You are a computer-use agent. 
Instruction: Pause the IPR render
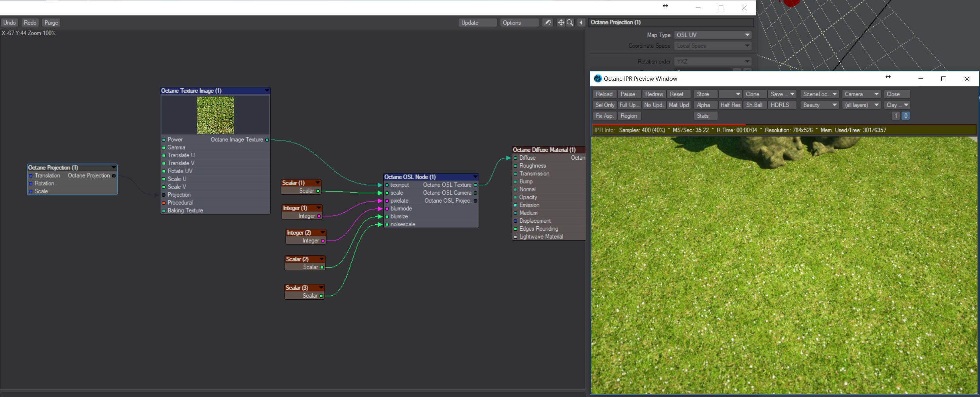(x=629, y=94)
